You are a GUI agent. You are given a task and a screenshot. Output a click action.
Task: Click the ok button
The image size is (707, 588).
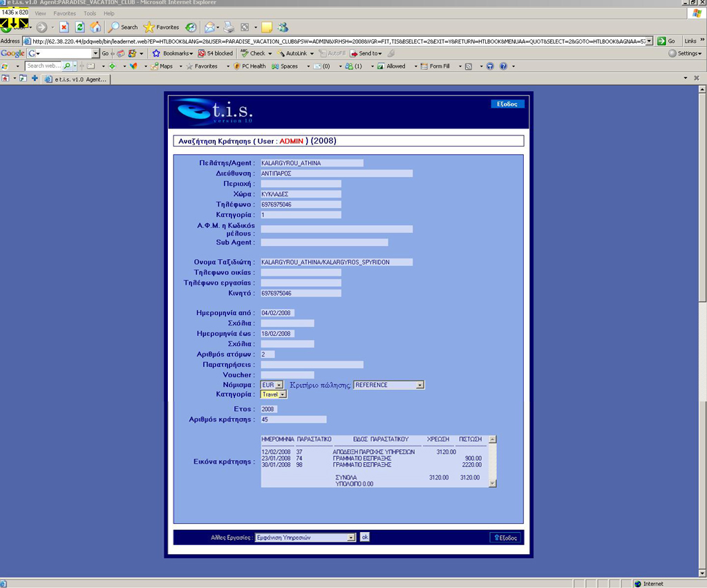364,537
